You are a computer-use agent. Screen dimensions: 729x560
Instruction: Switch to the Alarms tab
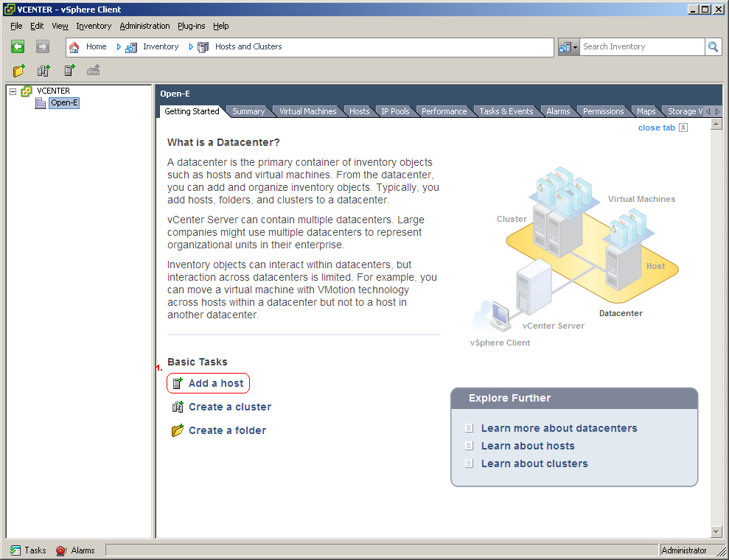click(558, 111)
